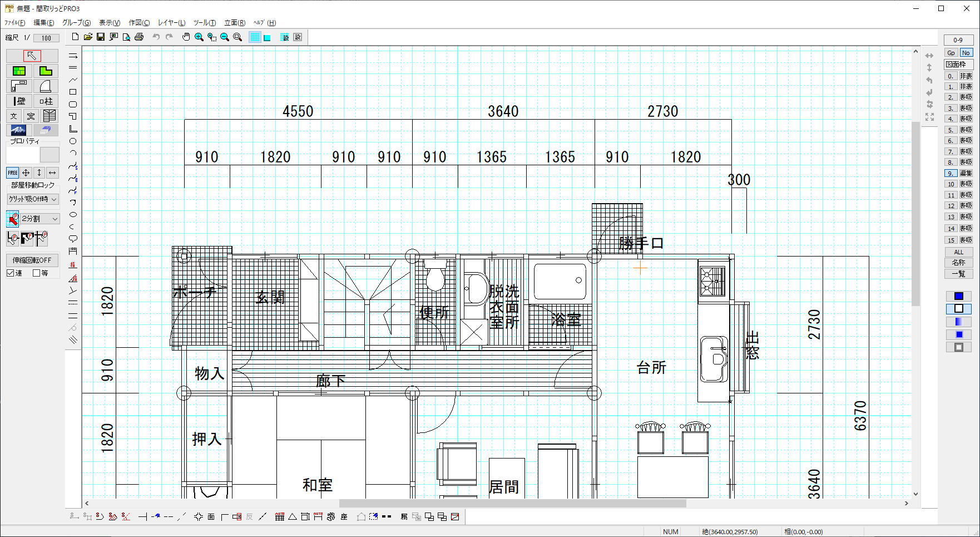Open the ファイル menu
The image size is (980, 537).
14,23
